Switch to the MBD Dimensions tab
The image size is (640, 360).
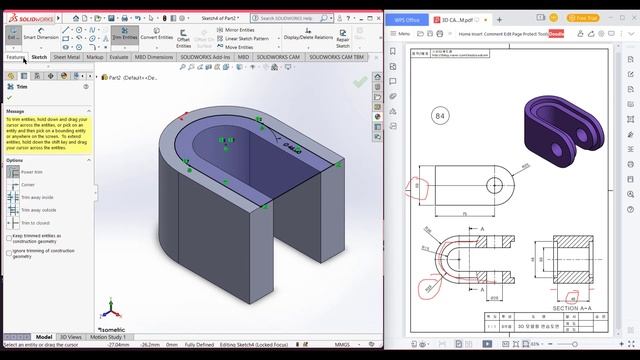point(154,57)
